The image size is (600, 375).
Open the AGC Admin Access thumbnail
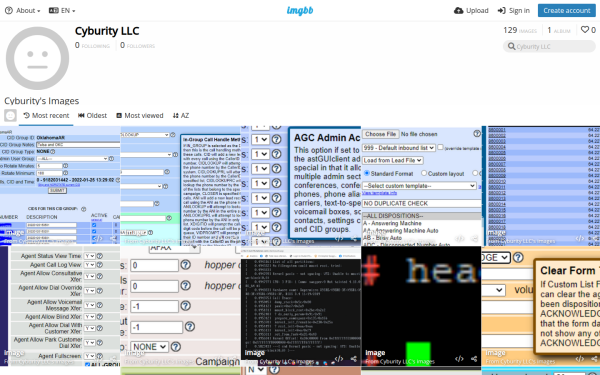point(300,185)
